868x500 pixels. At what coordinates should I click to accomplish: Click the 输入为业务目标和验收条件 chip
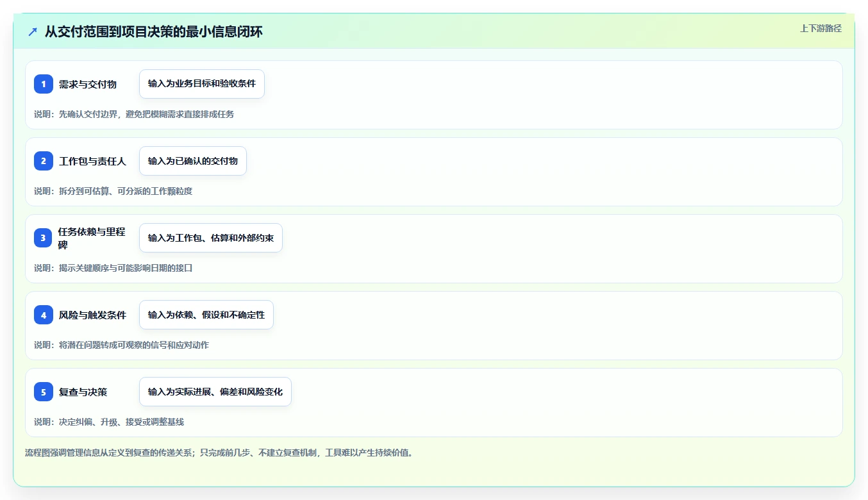202,84
